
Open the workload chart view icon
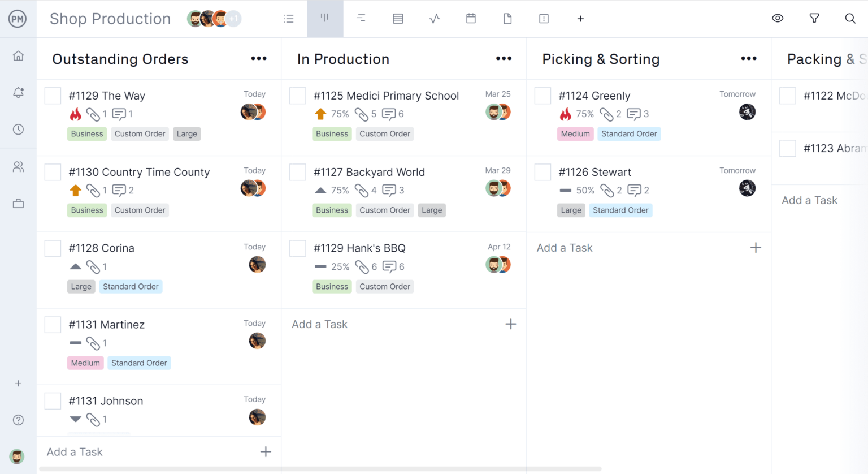tap(435, 18)
